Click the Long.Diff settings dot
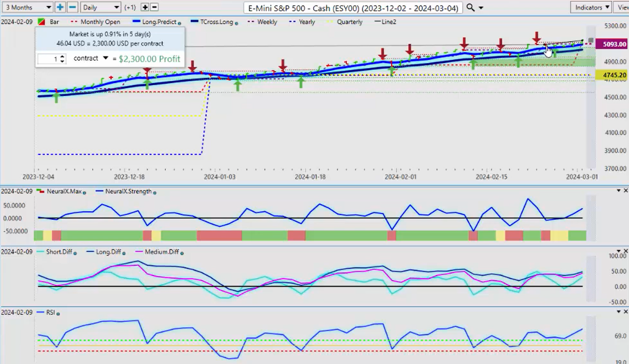 [x=124, y=253]
